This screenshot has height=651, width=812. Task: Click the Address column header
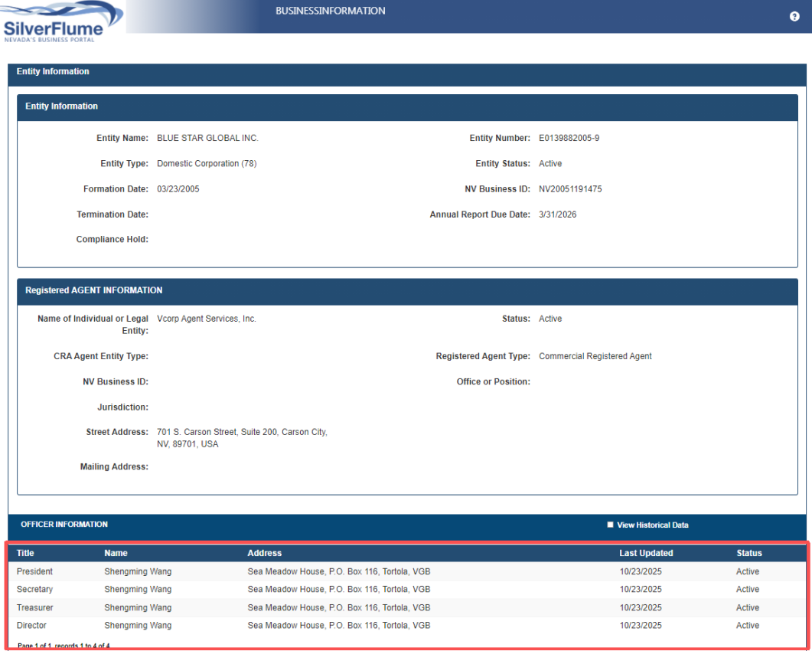coord(264,553)
